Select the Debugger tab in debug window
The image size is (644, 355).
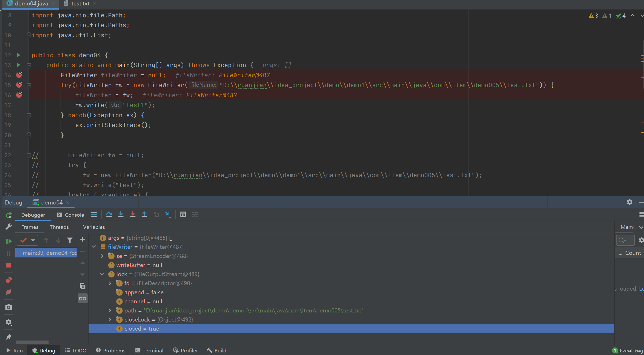(x=33, y=214)
